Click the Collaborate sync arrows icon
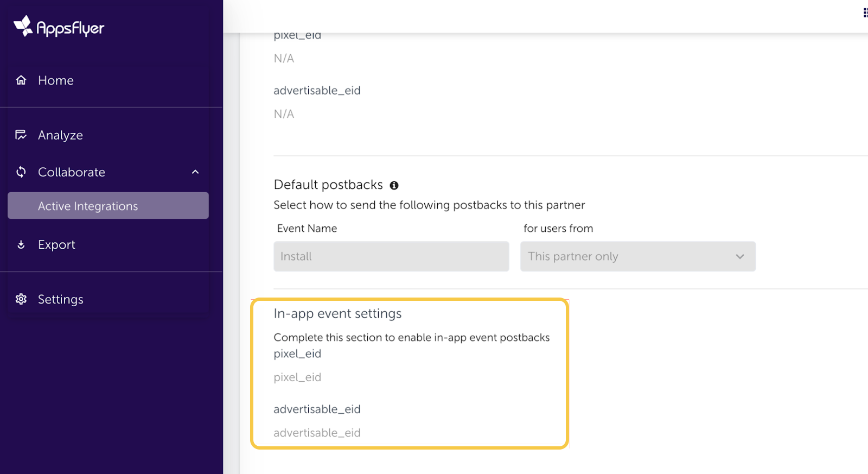This screenshot has height=474, width=868. [21, 172]
